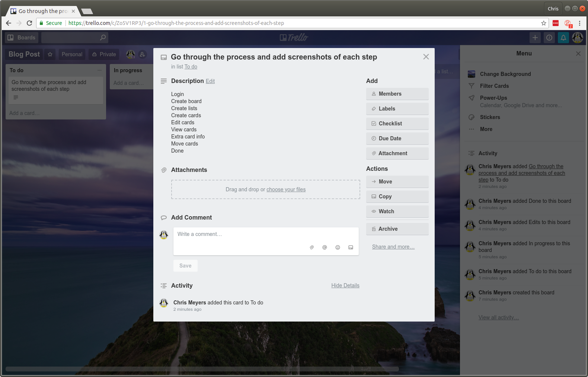The width and height of the screenshot is (588, 377).
Task: Open the To do list options ellipsis
Action: [x=99, y=70]
